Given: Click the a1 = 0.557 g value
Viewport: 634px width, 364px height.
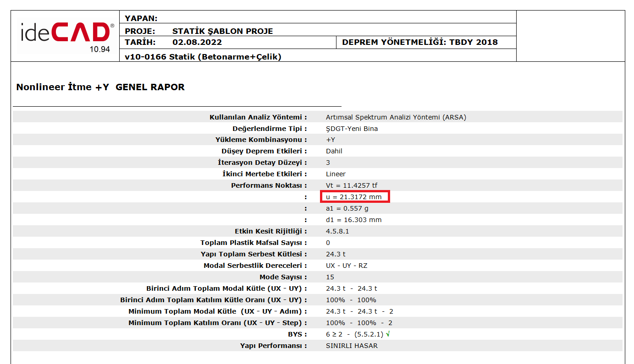Looking at the screenshot, I should tap(347, 208).
